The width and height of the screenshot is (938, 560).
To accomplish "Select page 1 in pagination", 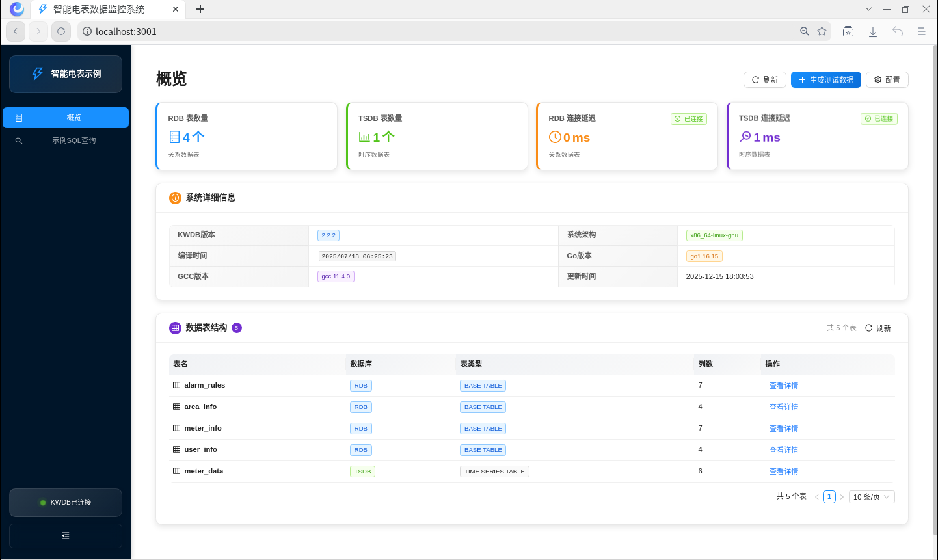I will [829, 497].
